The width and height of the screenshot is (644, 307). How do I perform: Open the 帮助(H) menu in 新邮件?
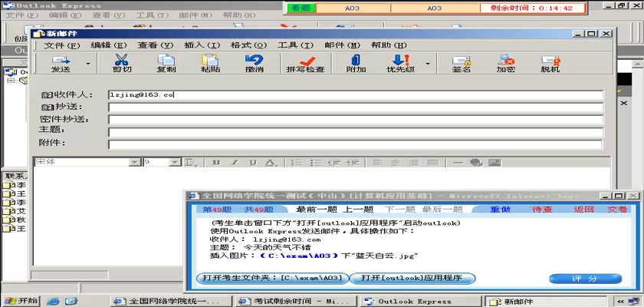click(389, 45)
